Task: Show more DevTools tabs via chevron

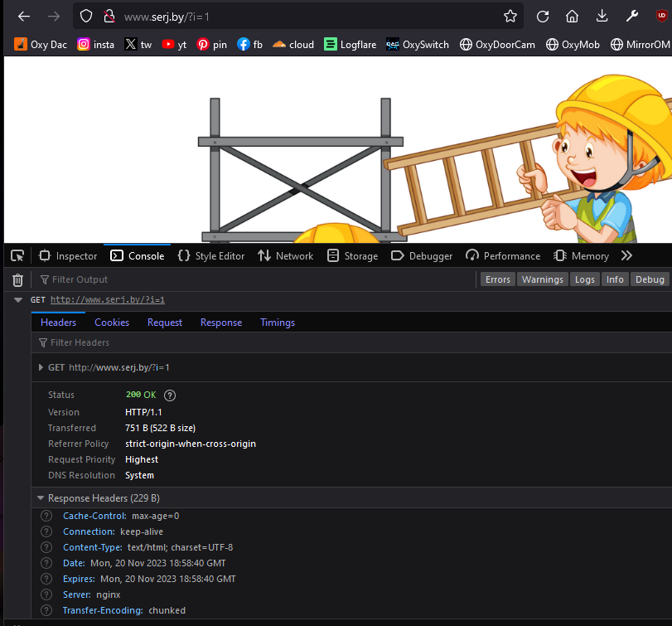Action: (x=626, y=256)
